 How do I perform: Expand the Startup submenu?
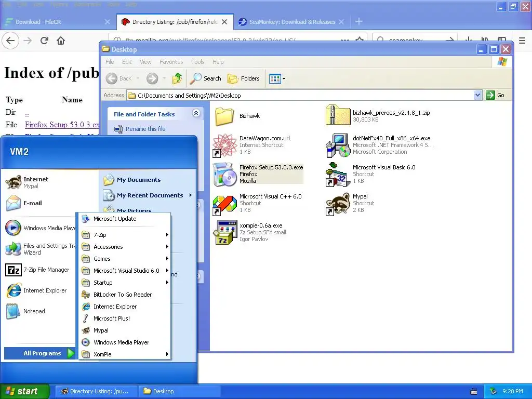click(124, 283)
